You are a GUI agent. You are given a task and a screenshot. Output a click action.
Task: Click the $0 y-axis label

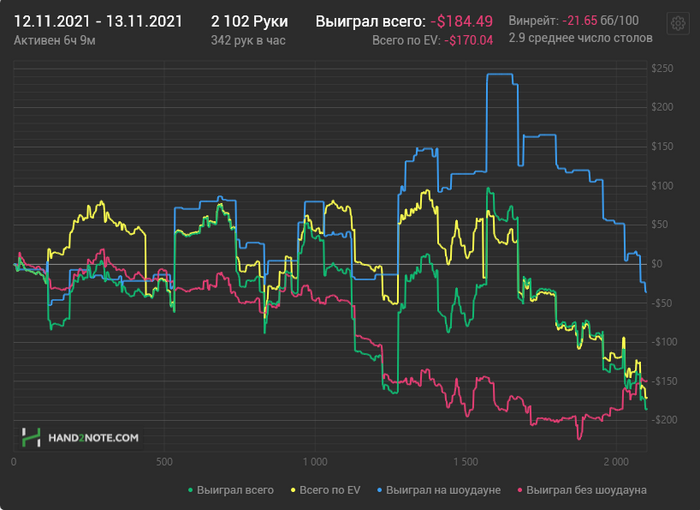(656, 263)
